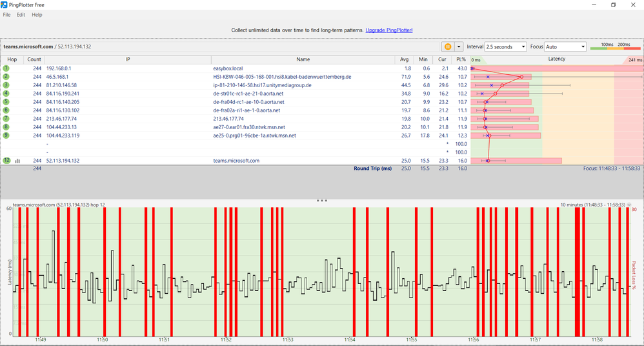Click the 71.9 average latency for hop 2
The width and height of the screenshot is (644, 346).
click(406, 77)
